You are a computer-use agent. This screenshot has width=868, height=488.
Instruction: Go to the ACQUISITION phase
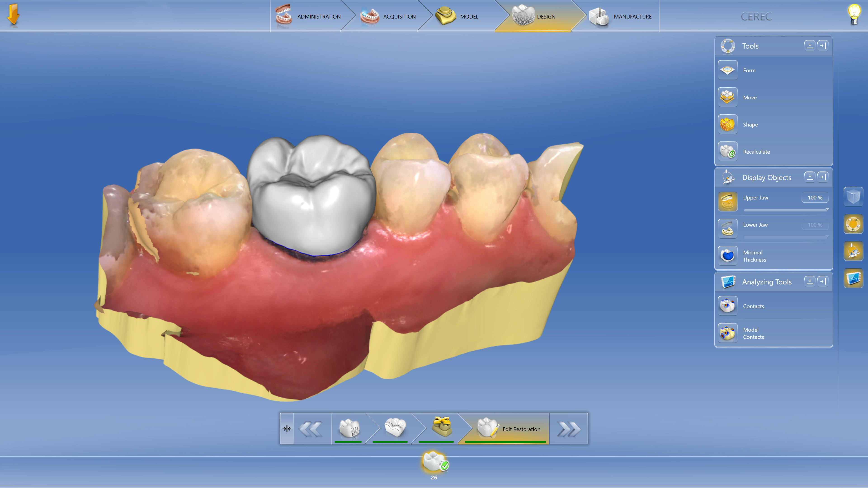[388, 16]
